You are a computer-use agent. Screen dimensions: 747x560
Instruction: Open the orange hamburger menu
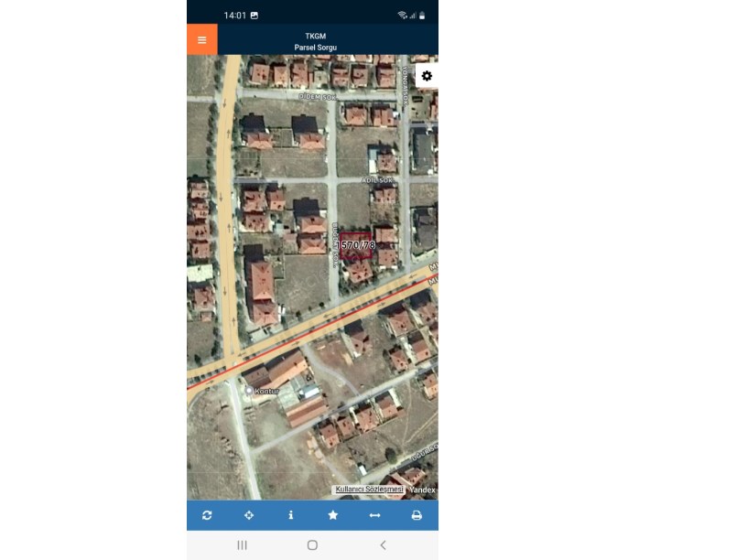pos(202,39)
